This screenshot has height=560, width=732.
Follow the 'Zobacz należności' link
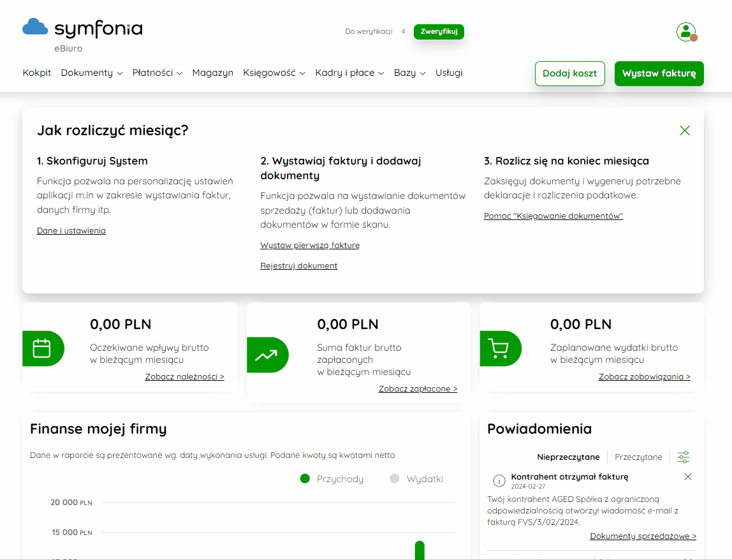point(184,376)
